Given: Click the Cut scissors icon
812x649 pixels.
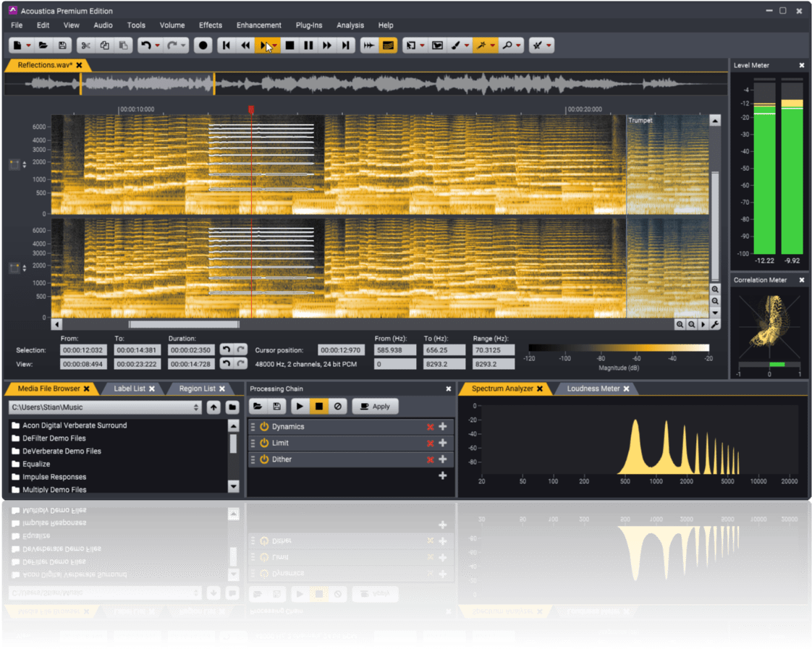Looking at the screenshot, I should pyautogui.click(x=85, y=46).
